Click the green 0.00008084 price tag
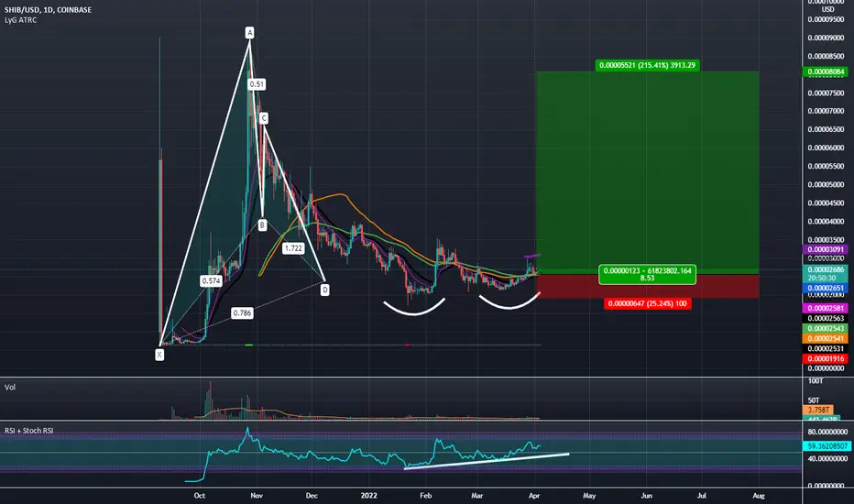Image resolution: width=854 pixels, height=504 pixels. pyautogui.click(x=826, y=71)
